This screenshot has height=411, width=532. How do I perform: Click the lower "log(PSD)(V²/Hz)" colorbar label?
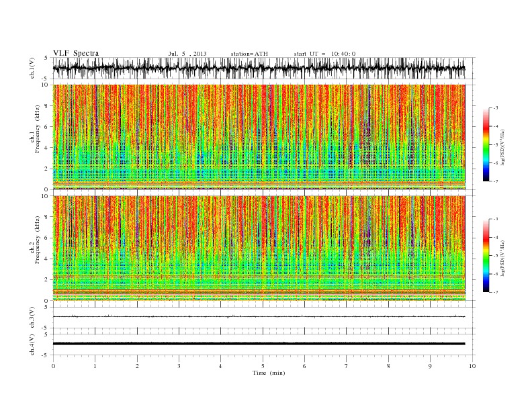point(502,258)
